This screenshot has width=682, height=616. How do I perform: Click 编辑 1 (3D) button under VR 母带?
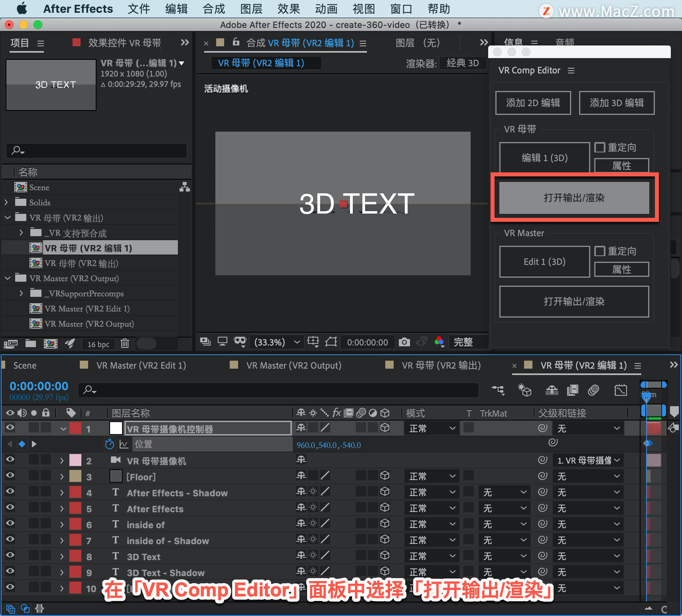(x=544, y=158)
